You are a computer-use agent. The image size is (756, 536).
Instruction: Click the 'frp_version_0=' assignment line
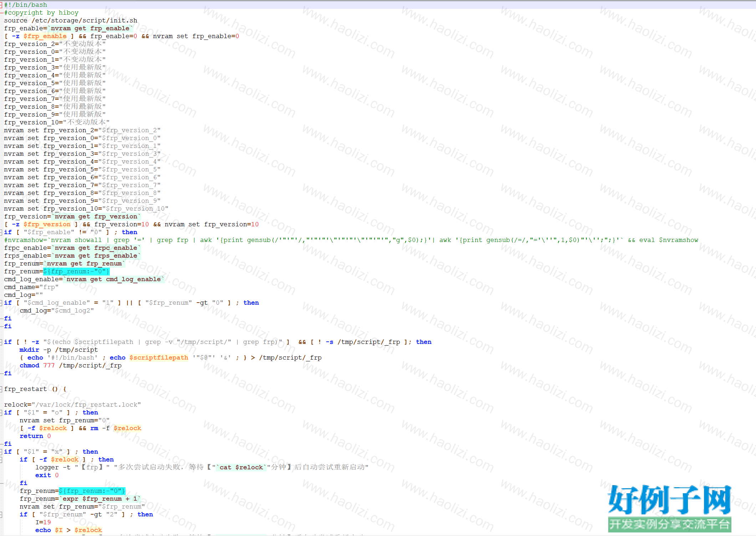(55, 52)
